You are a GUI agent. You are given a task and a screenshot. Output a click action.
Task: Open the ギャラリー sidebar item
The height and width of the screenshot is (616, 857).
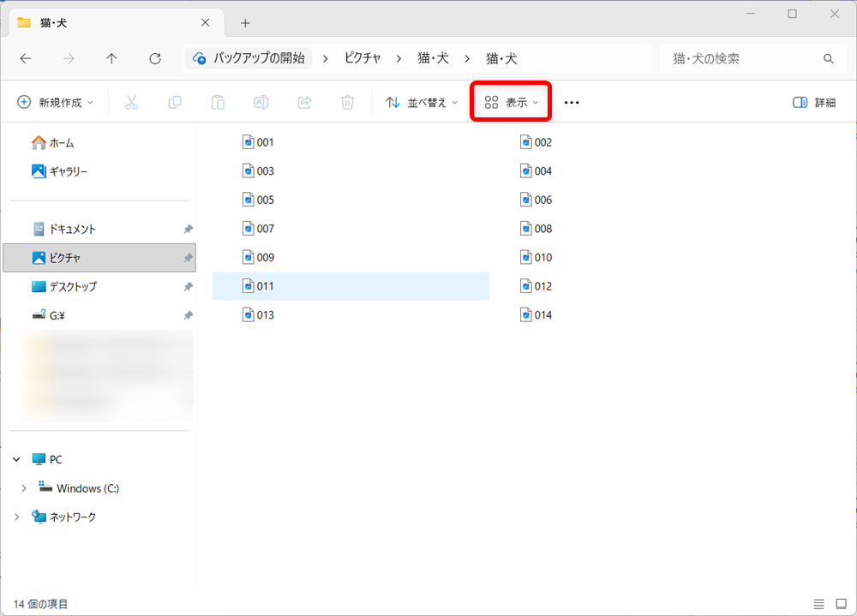pyautogui.click(x=69, y=170)
